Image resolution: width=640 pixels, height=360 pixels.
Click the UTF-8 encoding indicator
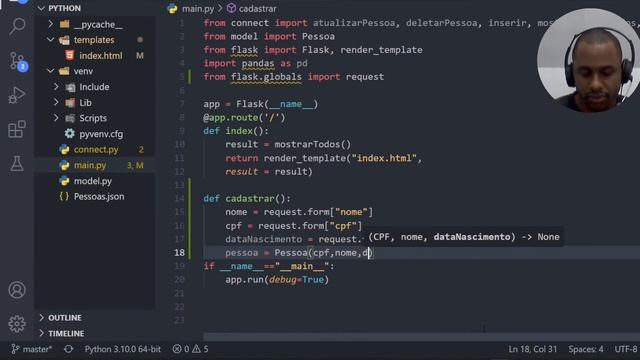(x=626, y=349)
